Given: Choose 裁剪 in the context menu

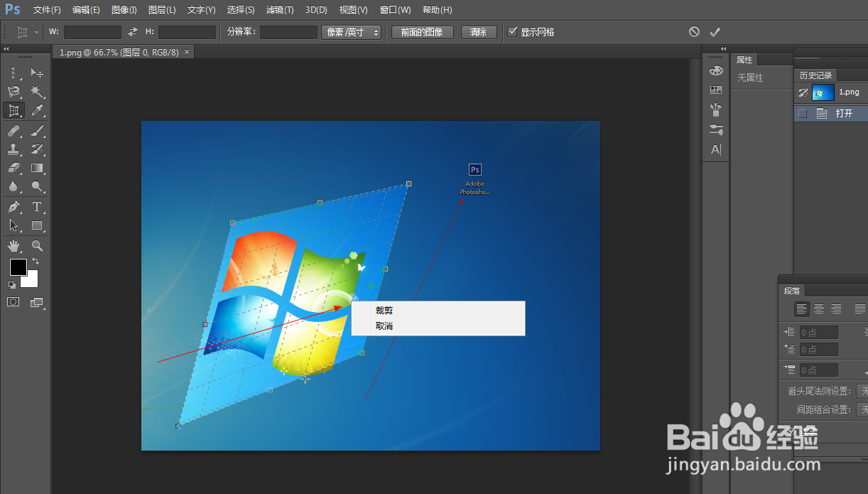Looking at the screenshot, I should pyautogui.click(x=438, y=310).
